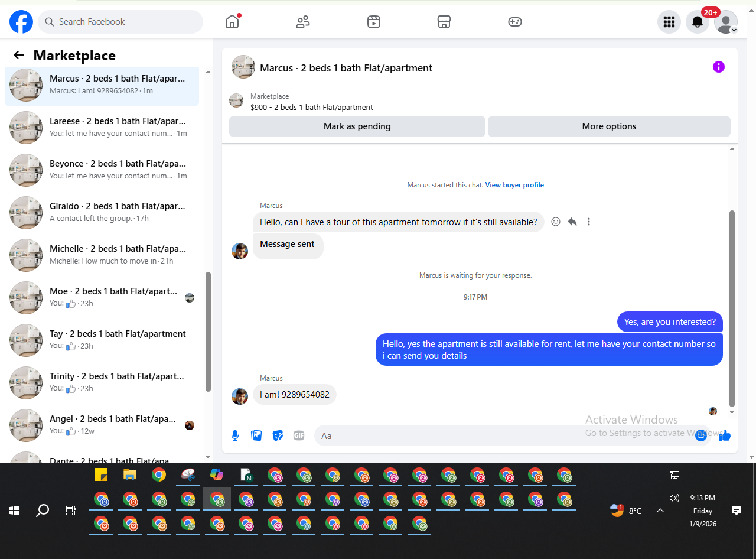Open the nine-dot Menu grid

pos(669,22)
